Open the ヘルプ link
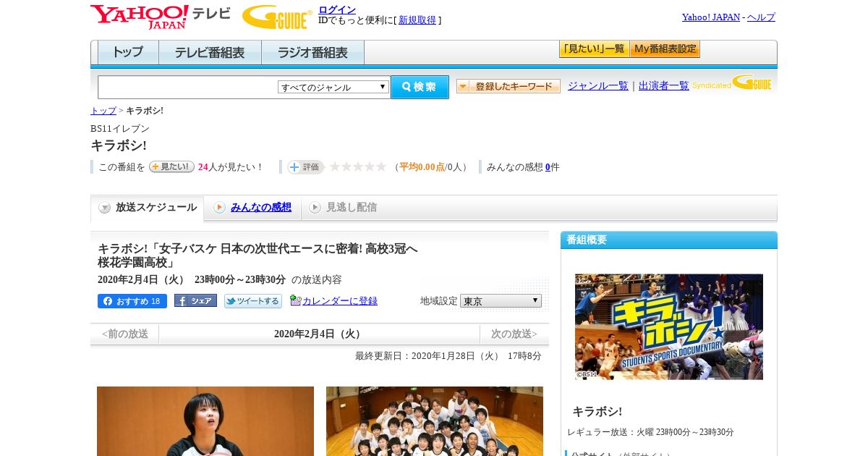 tap(761, 17)
